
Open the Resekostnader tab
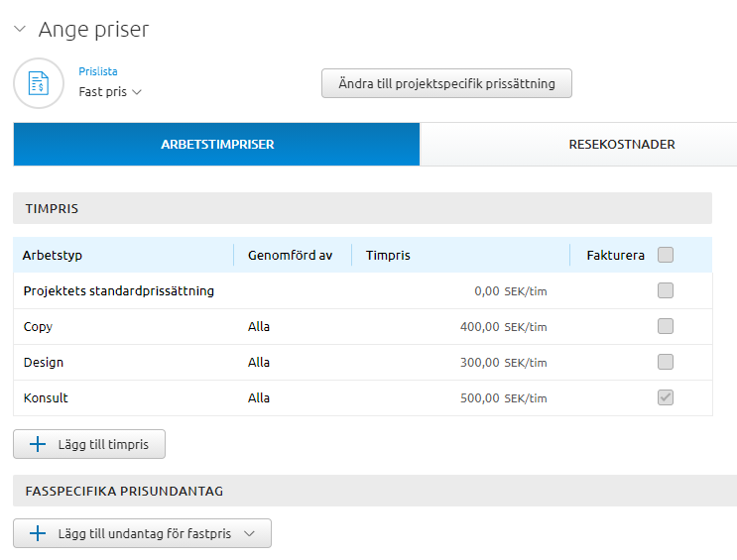[621, 145]
